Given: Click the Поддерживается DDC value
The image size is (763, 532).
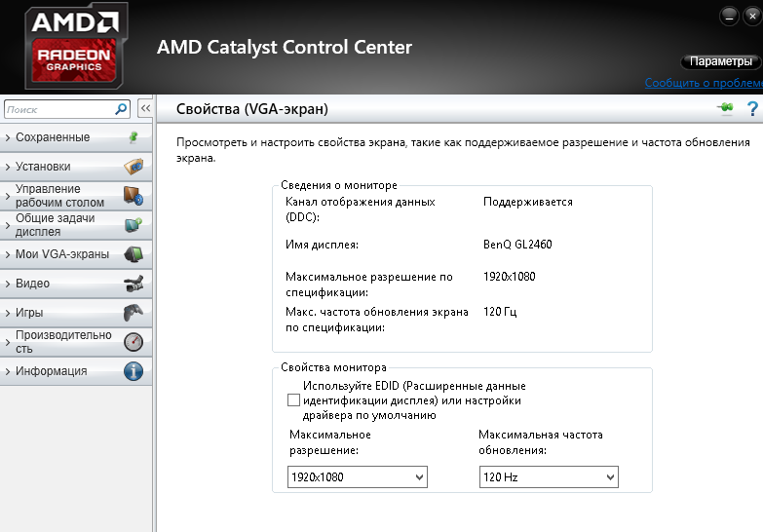Looking at the screenshot, I should click(528, 202).
